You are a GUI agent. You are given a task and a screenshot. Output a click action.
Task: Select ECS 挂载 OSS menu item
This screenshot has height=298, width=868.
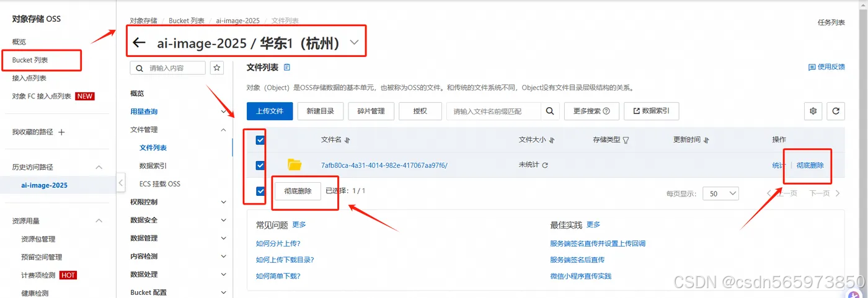[160, 184]
